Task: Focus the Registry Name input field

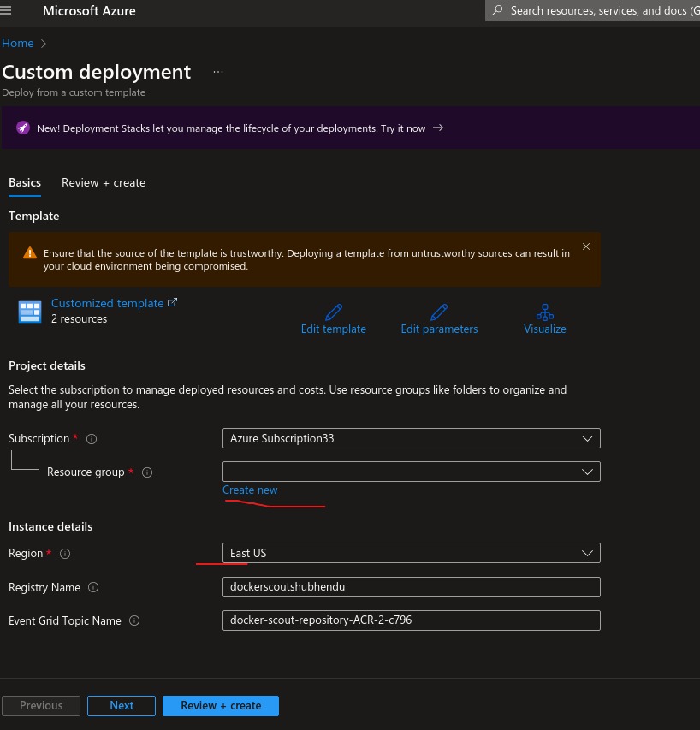Action: pos(412,586)
